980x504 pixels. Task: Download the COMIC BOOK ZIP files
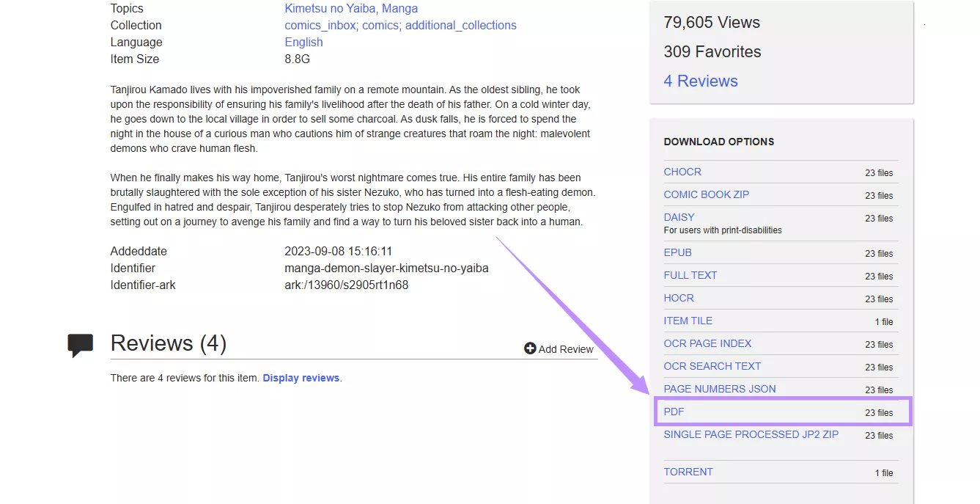tap(706, 194)
